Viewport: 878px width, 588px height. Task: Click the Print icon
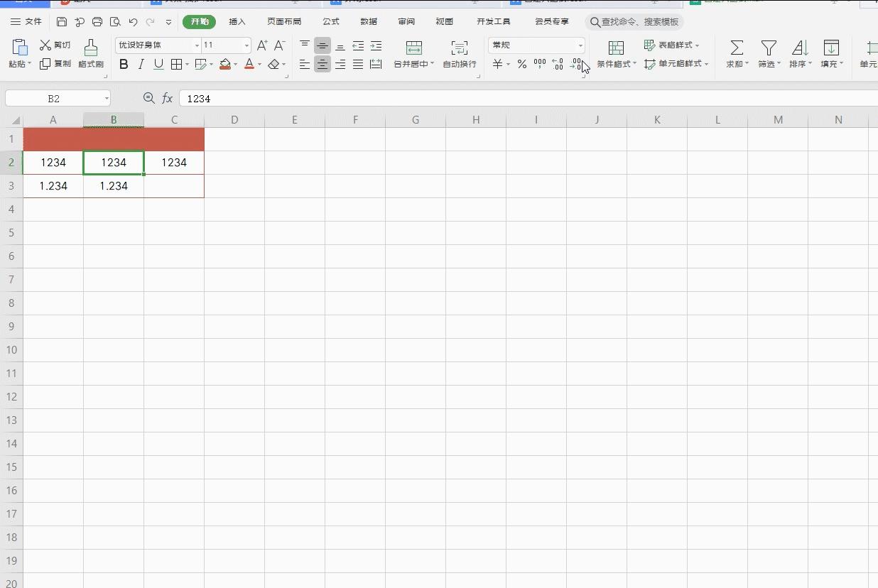pos(97,22)
